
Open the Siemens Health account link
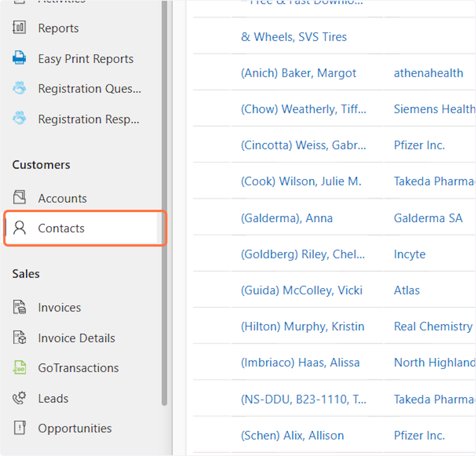point(435,109)
